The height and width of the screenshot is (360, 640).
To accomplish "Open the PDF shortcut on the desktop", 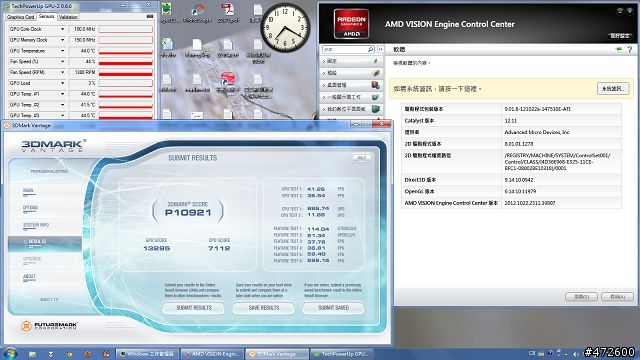I will coord(228,12).
